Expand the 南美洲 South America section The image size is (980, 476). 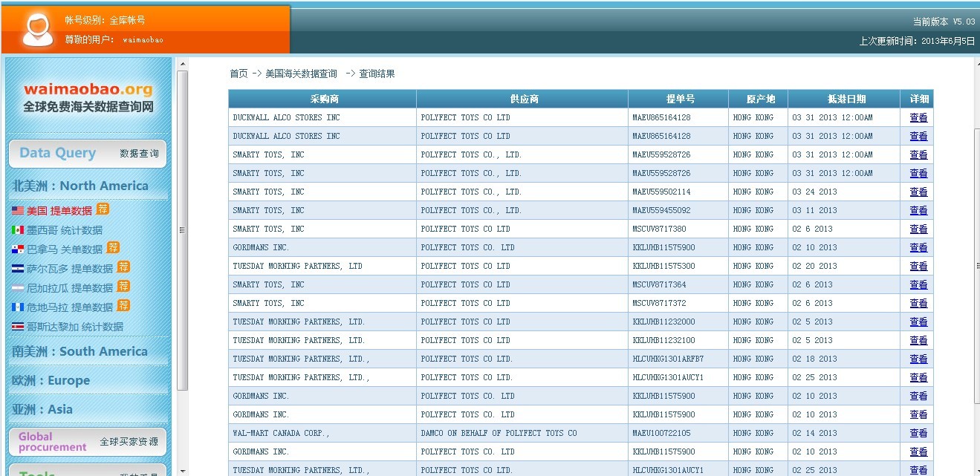coord(79,351)
